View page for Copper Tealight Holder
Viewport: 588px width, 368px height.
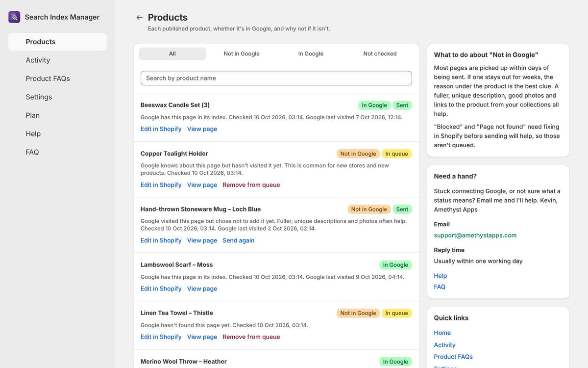coord(202,185)
